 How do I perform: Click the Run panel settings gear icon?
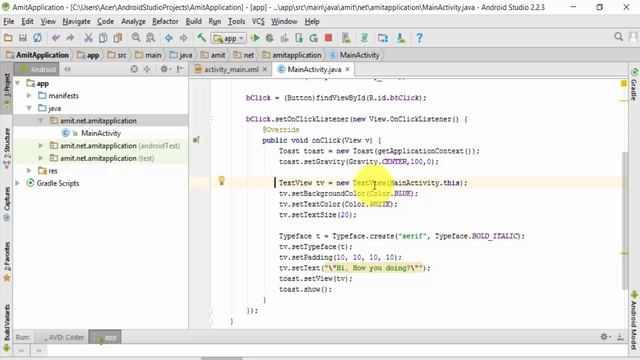click(605, 337)
